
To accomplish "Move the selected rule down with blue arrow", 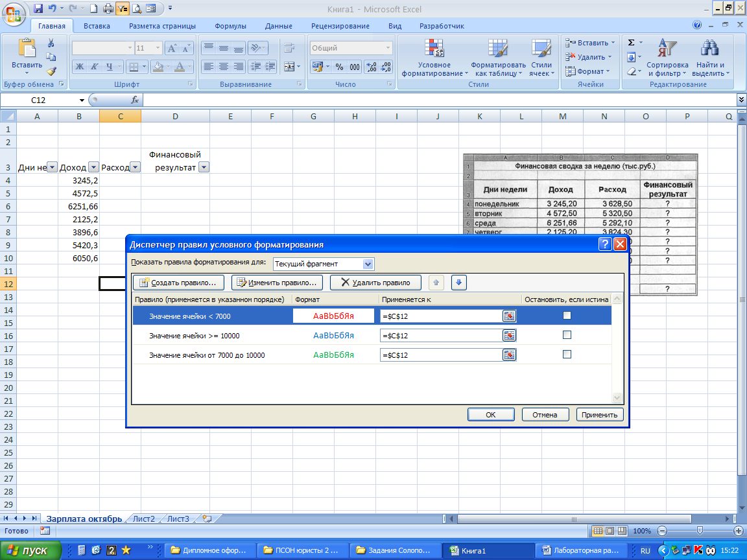I will pyautogui.click(x=459, y=283).
